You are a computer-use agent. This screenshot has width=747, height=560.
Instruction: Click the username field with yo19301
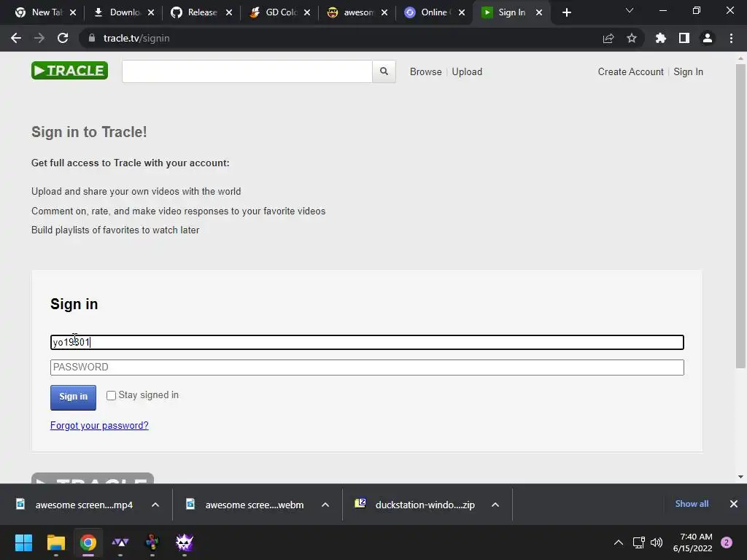pos(368,342)
